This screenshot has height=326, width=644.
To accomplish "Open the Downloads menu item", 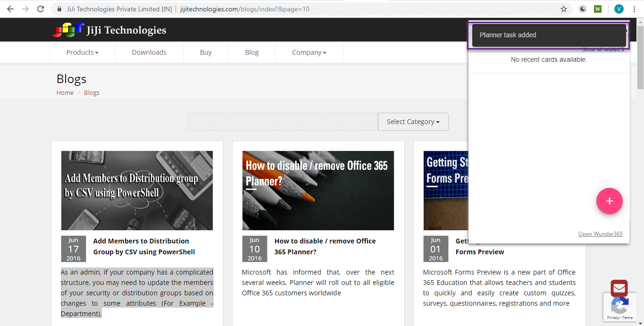I will pyautogui.click(x=149, y=52).
